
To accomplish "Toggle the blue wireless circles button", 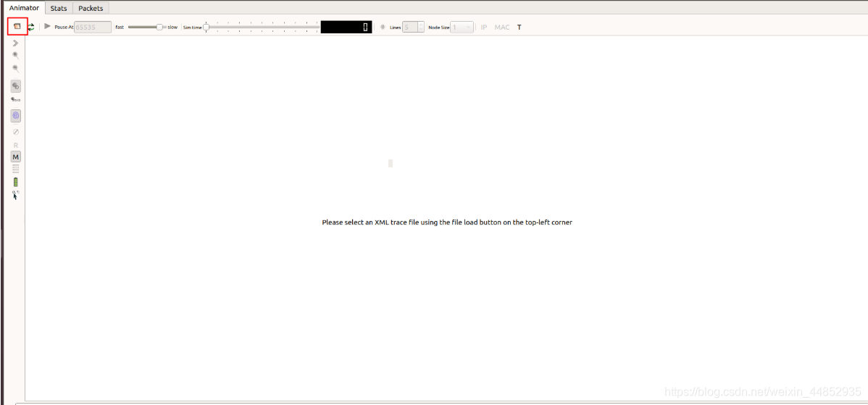I will point(16,116).
